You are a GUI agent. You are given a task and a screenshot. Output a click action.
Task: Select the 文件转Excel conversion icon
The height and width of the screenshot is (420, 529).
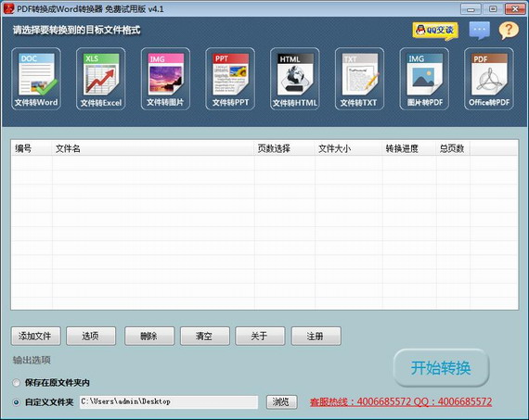click(x=101, y=79)
